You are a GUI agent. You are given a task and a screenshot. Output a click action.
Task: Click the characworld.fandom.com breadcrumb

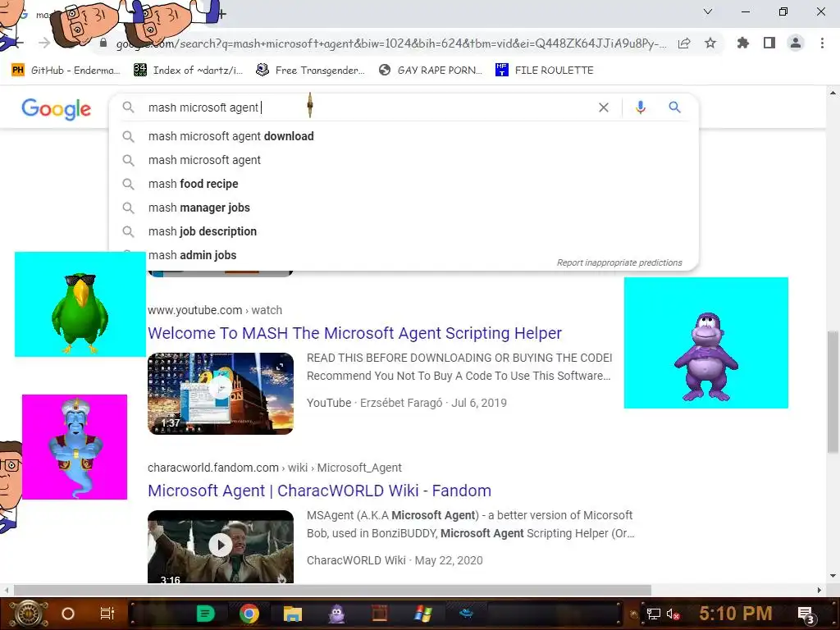pyautogui.click(x=274, y=468)
